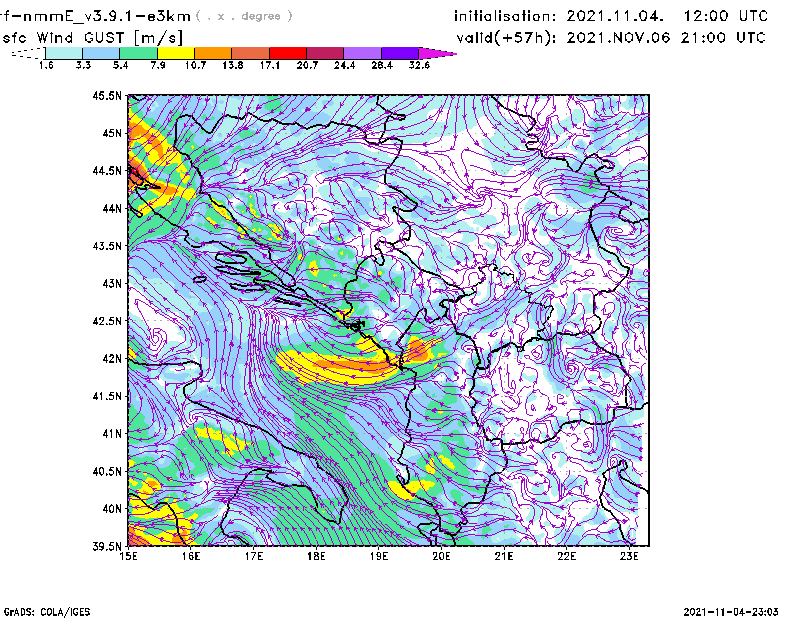Click the legend value "5.4"
800x618 pixels.
pos(120,65)
